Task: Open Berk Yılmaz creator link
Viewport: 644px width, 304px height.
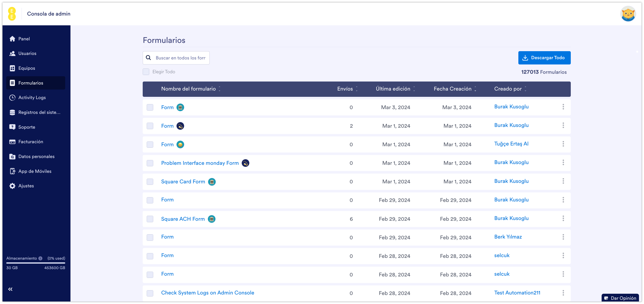Action: point(508,237)
